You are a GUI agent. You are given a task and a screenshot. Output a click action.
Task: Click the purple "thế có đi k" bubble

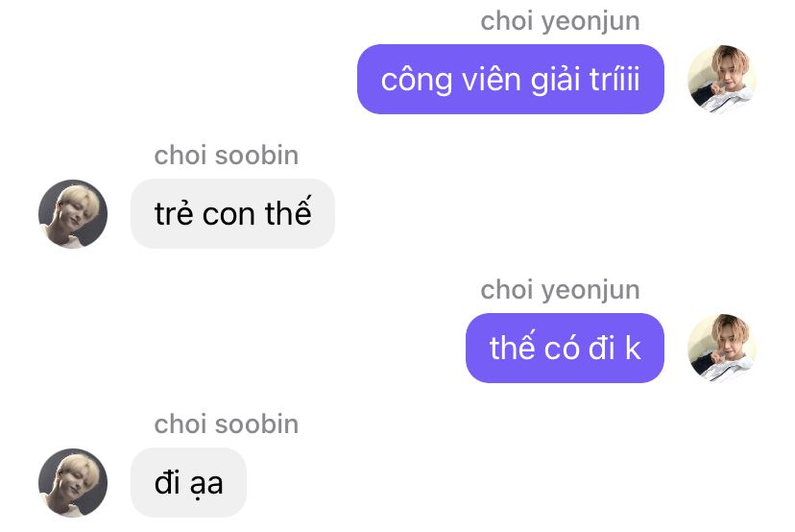tap(565, 348)
